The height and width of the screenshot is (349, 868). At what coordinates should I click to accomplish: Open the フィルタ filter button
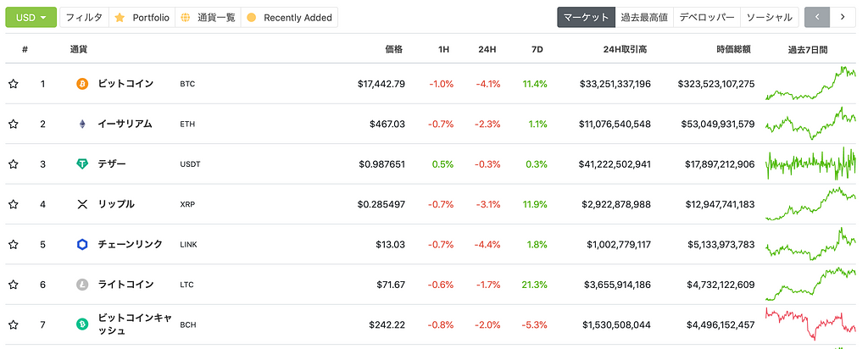(x=84, y=17)
